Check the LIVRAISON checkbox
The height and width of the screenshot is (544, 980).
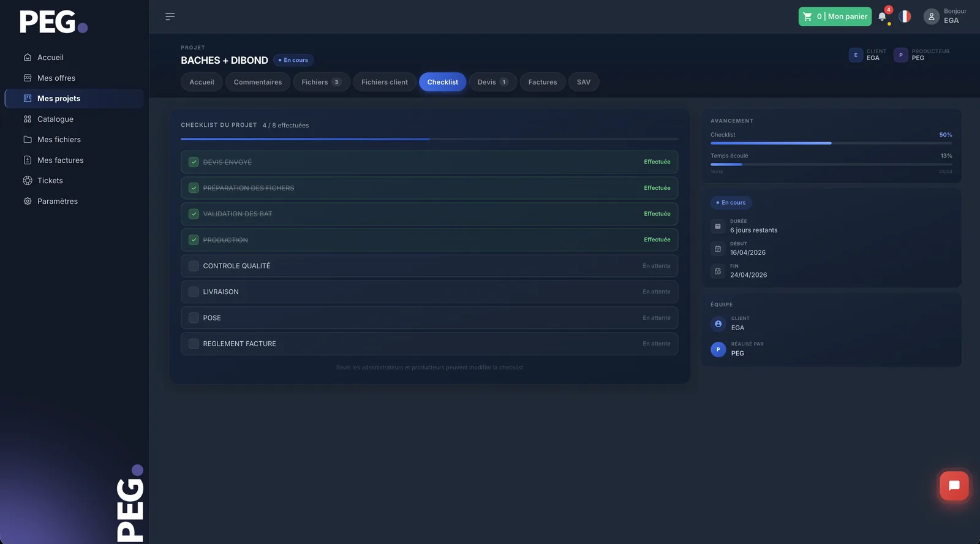click(194, 292)
